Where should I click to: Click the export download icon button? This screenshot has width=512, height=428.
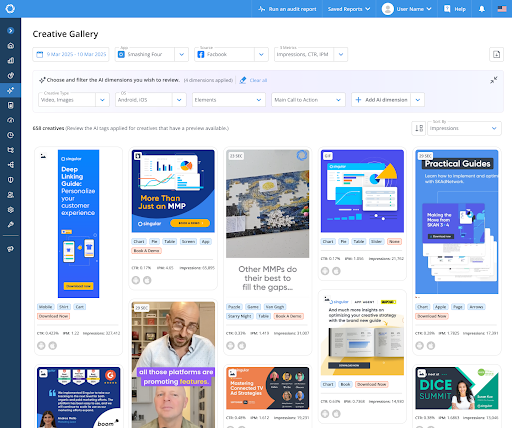click(x=496, y=54)
